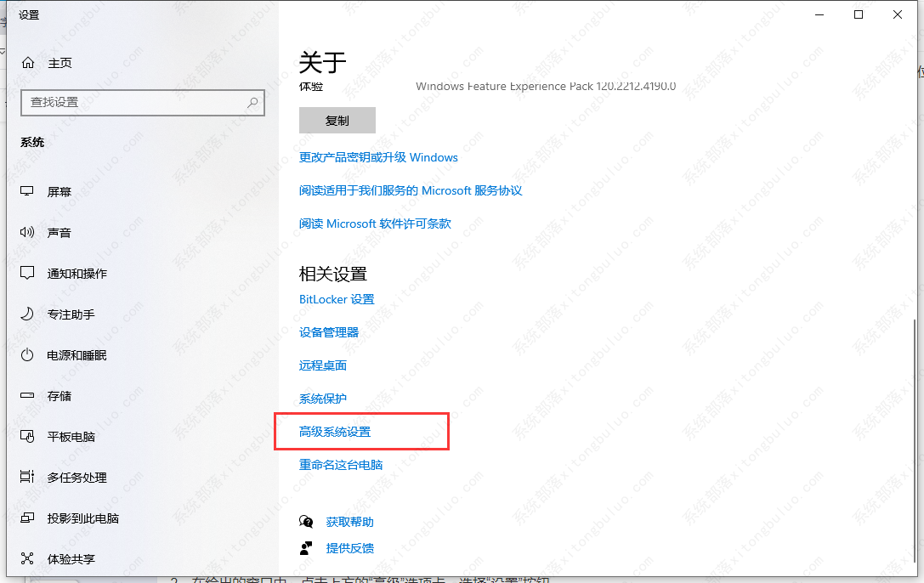Maximize the Settings window

pos(859,14)
